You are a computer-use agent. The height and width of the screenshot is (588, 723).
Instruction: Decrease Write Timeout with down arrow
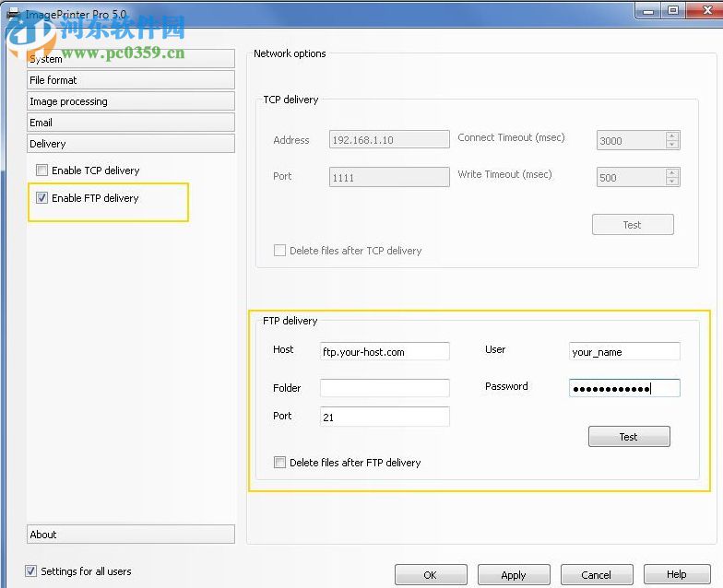pos(672,181)
